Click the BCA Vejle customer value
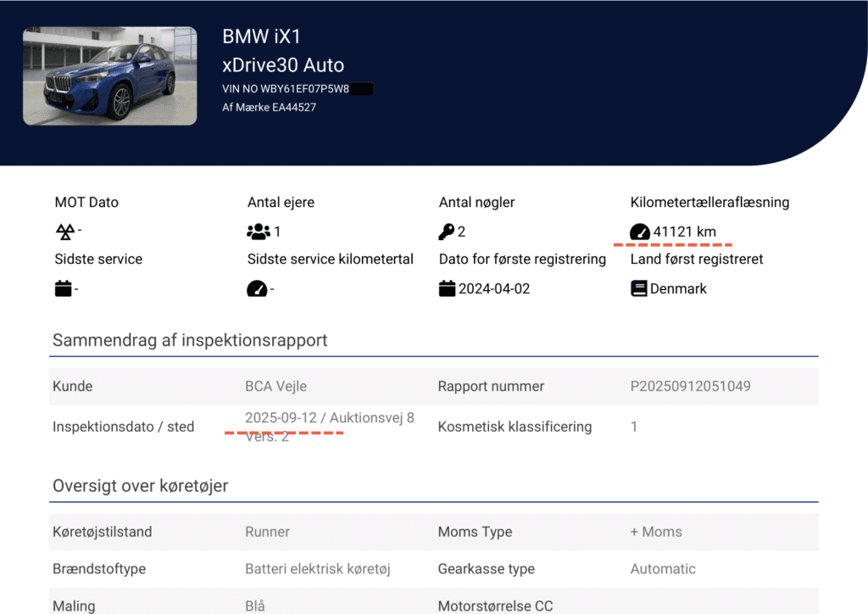The height and width of the screenshot is (614, 868). click(x=278, y=387)
